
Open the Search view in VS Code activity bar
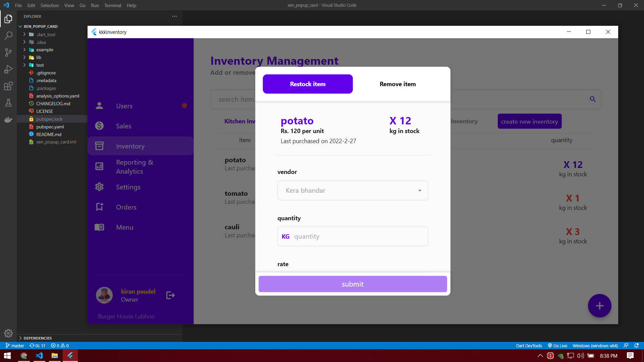8,36
